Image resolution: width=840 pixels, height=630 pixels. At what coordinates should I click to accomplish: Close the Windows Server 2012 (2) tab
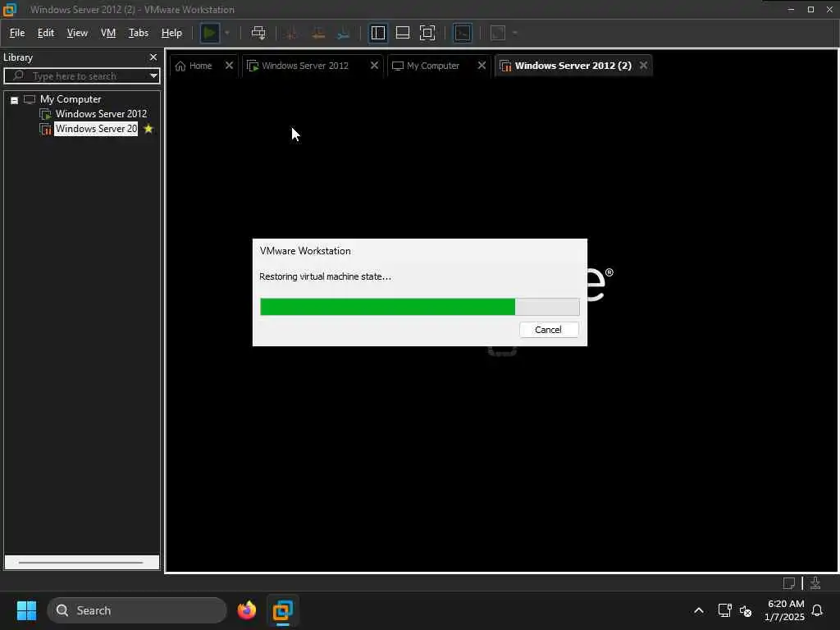pos(643,66)
